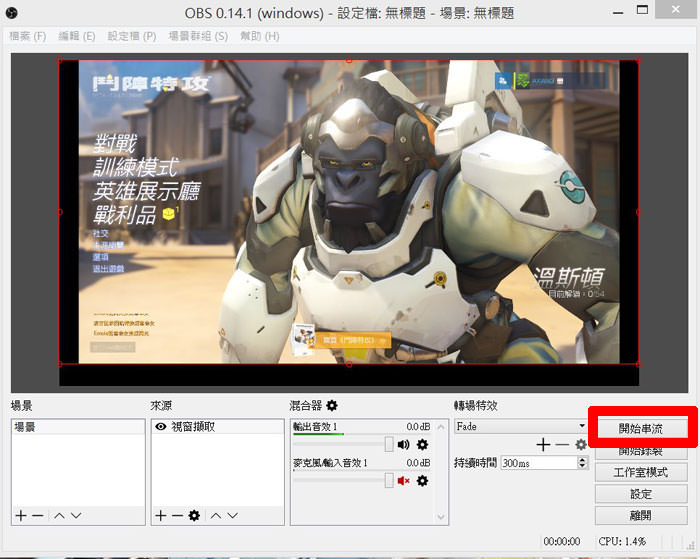
Task: Mute 輸出音效 1 speaker icon
Action: click(403, 444)
